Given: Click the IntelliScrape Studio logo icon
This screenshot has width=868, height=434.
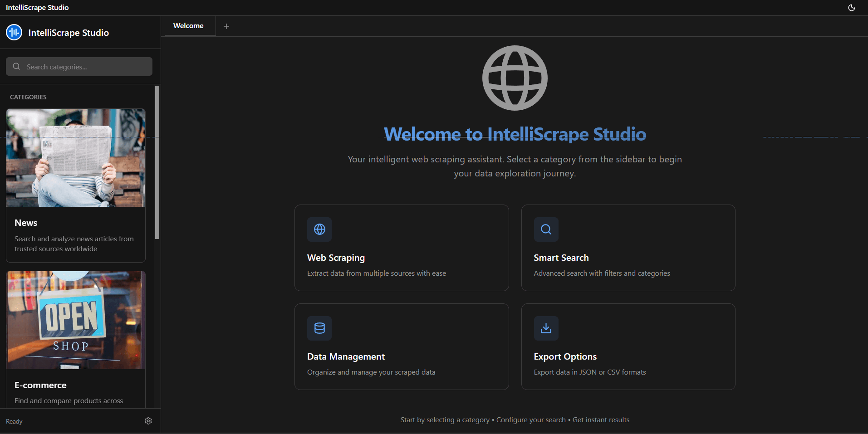Looking at the screenshot, I should tap(14, 32).
